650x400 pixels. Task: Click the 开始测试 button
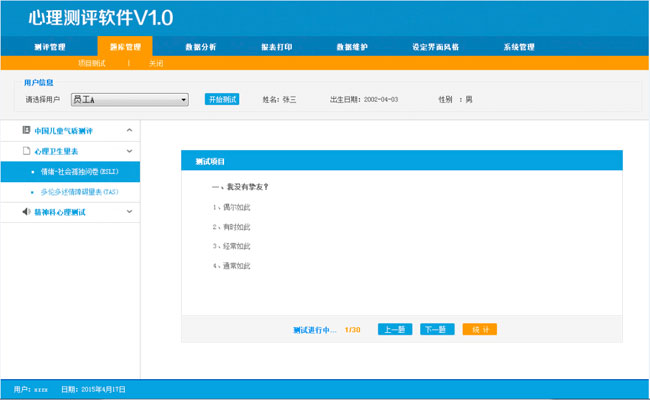pos(222,100)
